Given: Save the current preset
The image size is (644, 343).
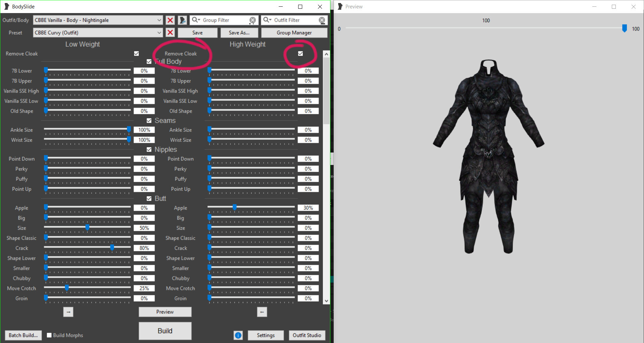Looking at the screenshot, I should 198,33.
